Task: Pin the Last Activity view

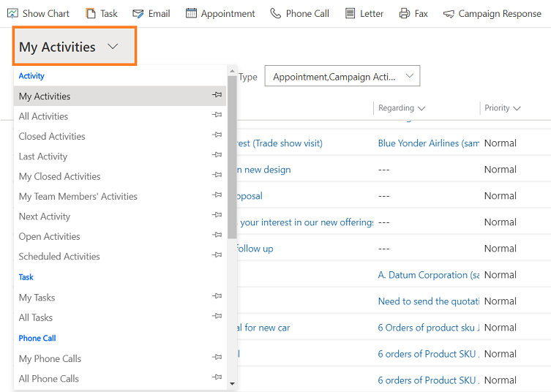Action: point(217,154)
